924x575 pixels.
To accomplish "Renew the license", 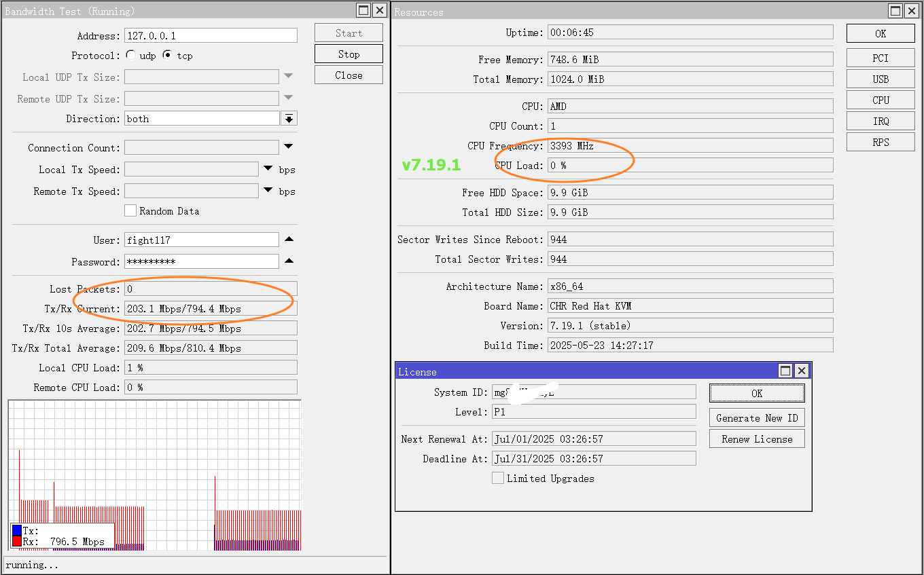I will (x=757, y=439).
